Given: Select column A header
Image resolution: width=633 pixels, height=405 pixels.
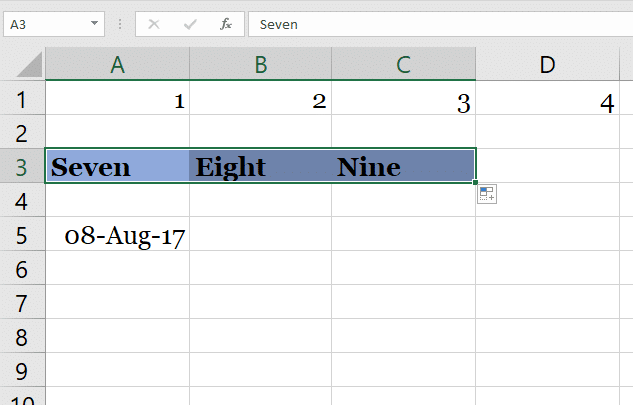Looking at the screenshot, I should coord(118,65).
